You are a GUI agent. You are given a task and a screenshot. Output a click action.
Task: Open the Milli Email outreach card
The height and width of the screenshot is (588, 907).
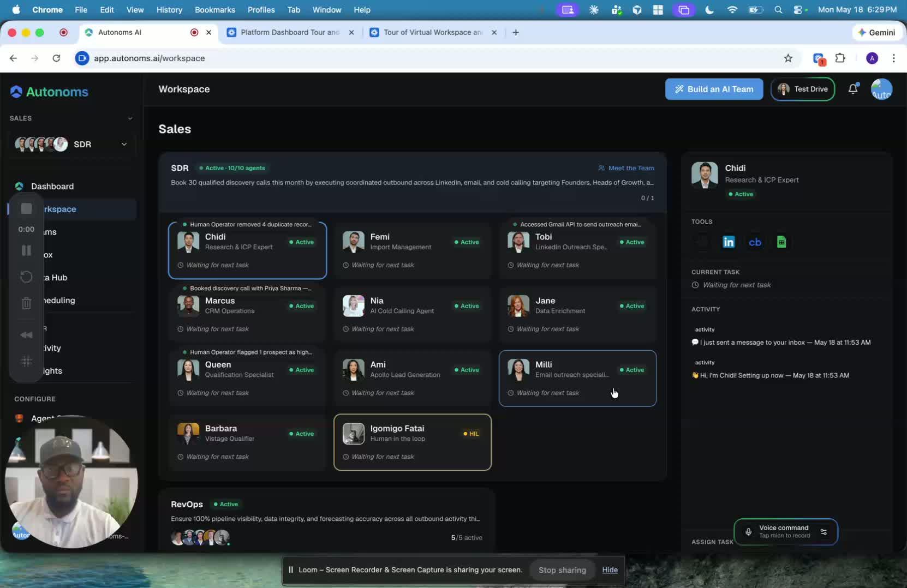[578, 378]
